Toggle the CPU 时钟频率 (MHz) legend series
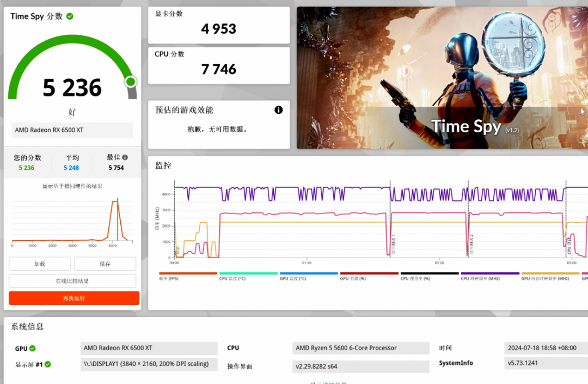 click(x=490, y=276)
